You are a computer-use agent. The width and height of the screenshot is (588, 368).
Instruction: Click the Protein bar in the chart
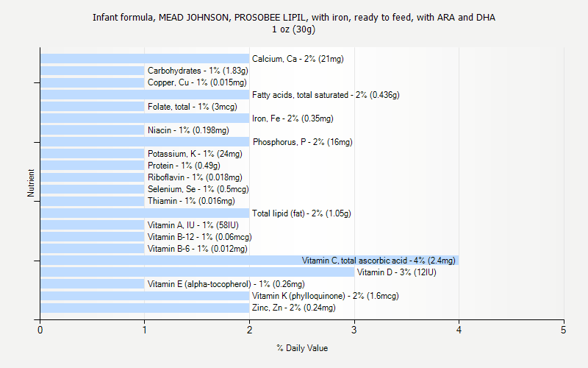coord(93,166)
